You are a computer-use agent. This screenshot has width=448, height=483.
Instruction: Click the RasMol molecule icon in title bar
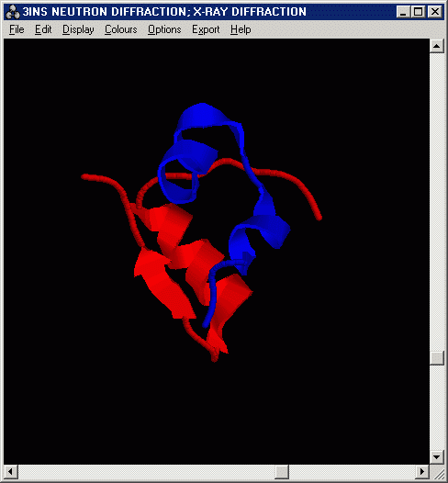click(13, 12)
